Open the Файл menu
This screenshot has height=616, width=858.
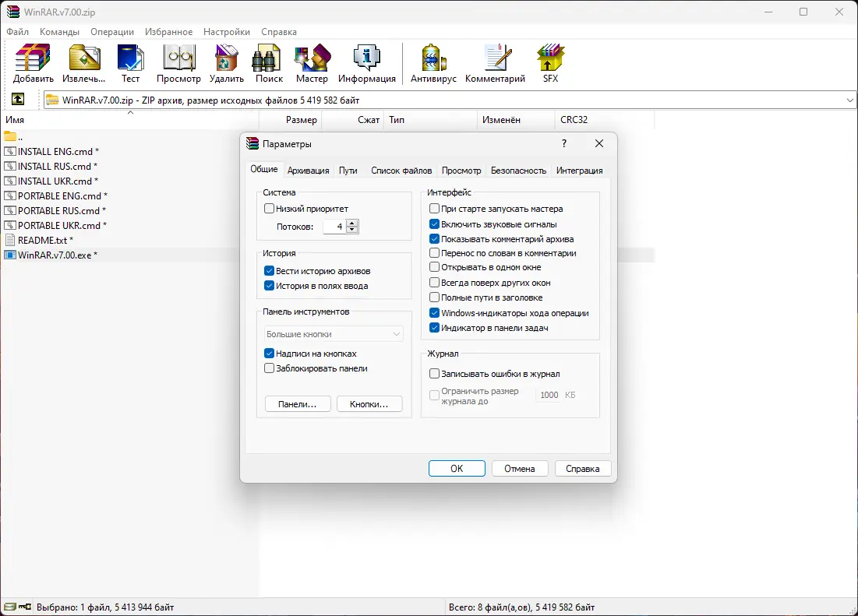[17, 32]
